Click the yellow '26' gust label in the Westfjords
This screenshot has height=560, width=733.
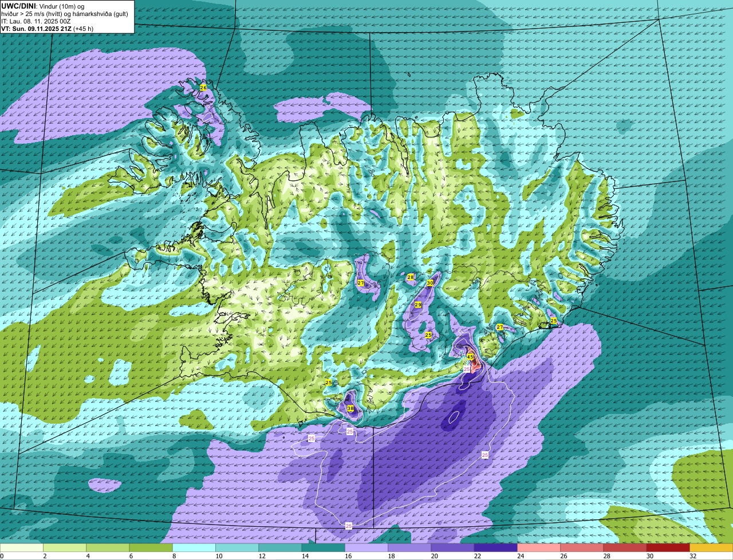[203, 88]
